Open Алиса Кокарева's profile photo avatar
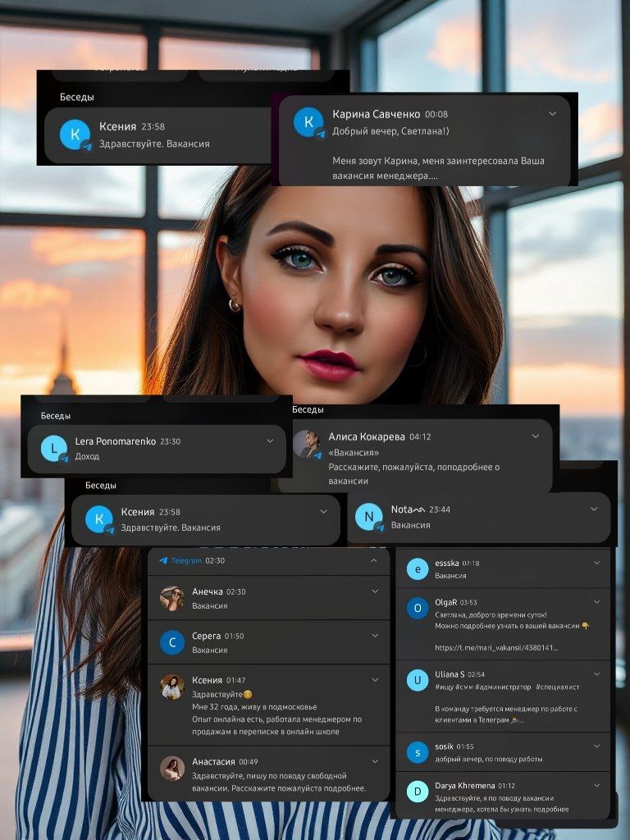This screenshot has width=630, height=840. point(307,444)
